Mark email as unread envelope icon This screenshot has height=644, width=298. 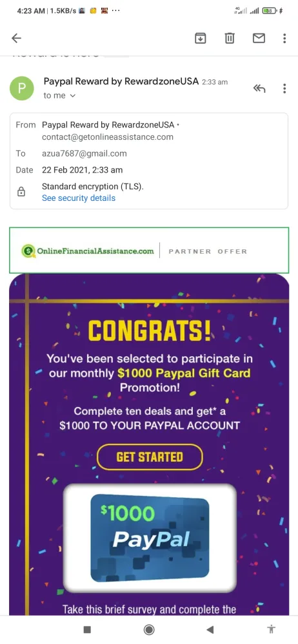(259, 38)
